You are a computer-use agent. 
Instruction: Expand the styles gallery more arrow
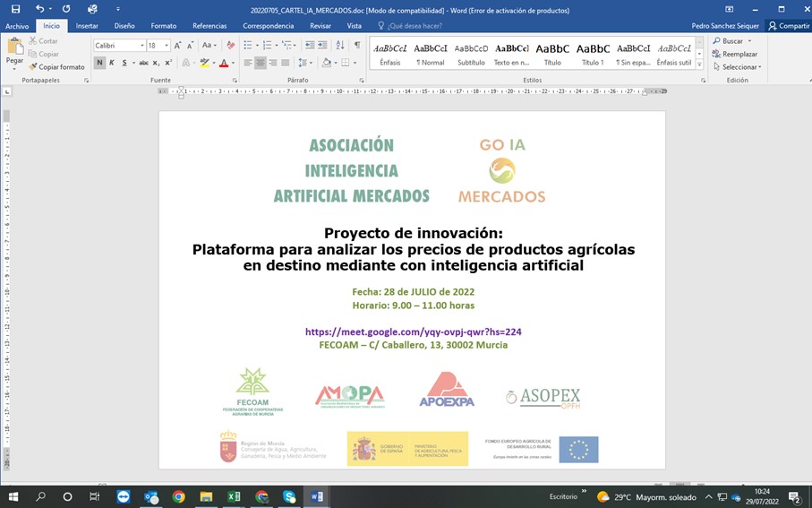pyautogui.click(x=699, y=65)
